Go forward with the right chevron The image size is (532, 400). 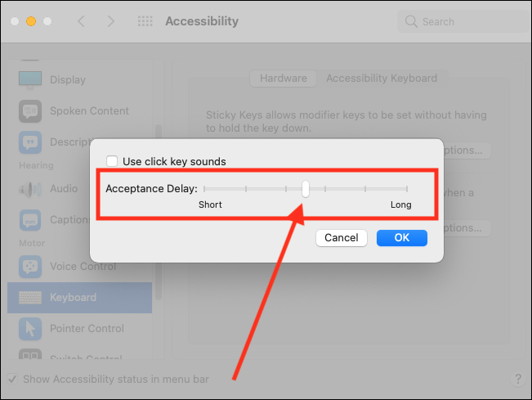[111, 21]
